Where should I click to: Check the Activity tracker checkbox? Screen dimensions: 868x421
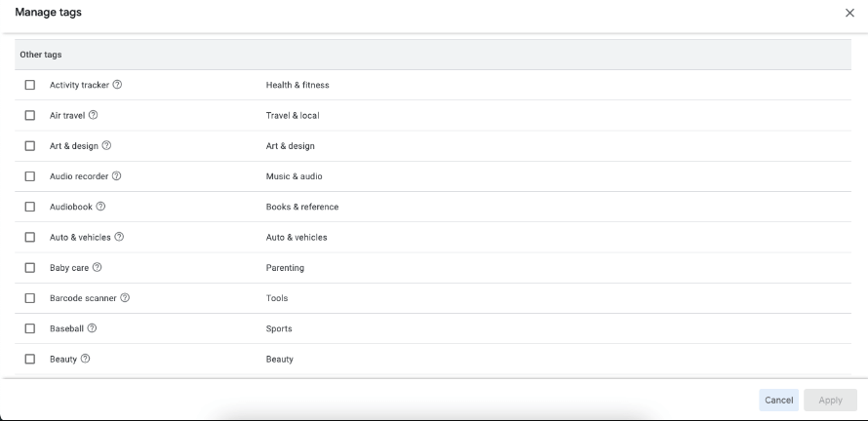[x=30, y=85]
